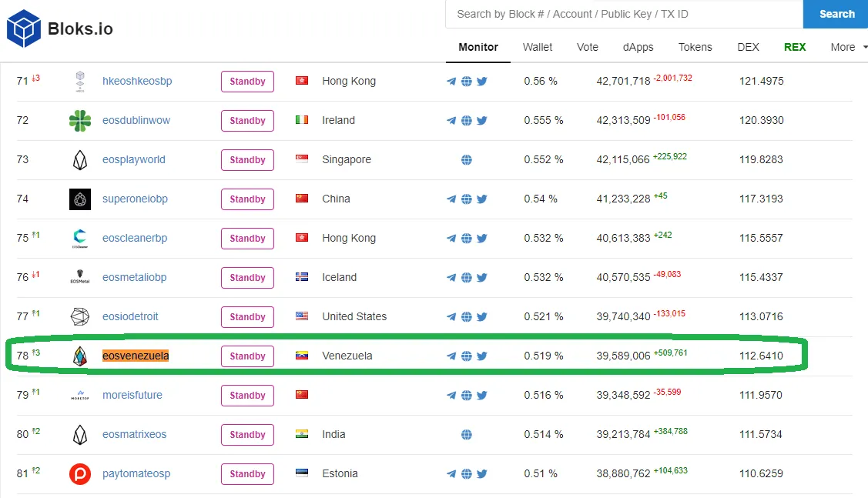Select the 0.555 % vote percentage
Image resolution: width=868 pixels, height=498 pixels.
tap(544, 121)
